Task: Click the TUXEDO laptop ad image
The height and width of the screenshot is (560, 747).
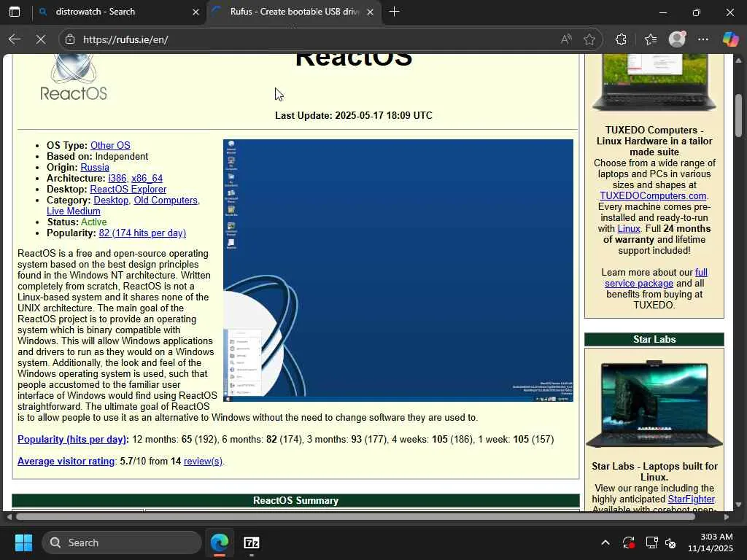Action: pyautogui.click(x=654, y=82)
